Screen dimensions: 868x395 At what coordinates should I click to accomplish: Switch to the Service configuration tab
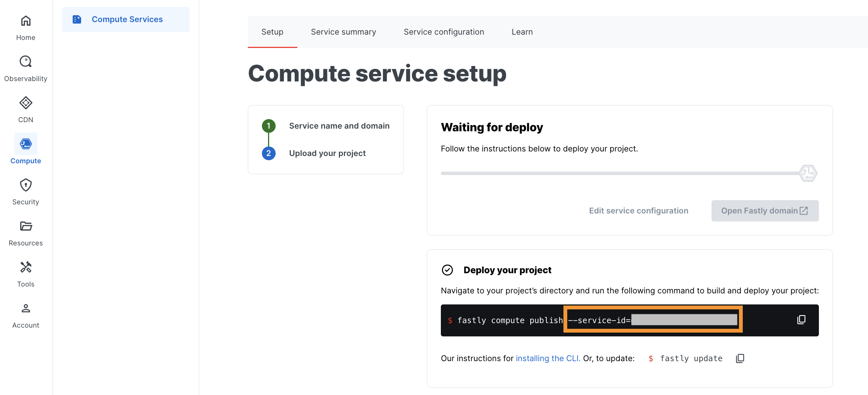444,32
